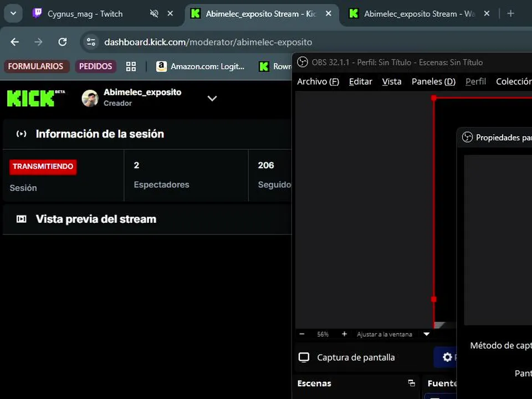
Task: Click the Escenas panel title
Action: (x=314, y=383)
